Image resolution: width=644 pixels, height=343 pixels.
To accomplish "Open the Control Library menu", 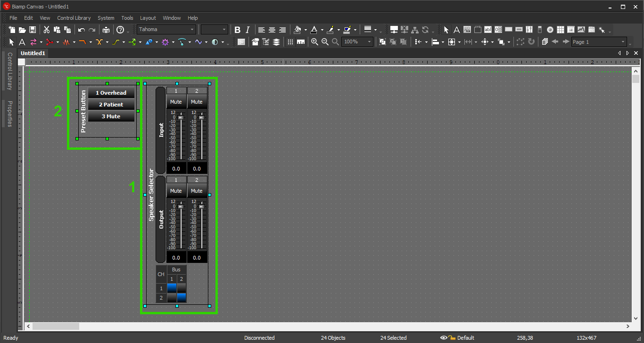I will (74, 18).
